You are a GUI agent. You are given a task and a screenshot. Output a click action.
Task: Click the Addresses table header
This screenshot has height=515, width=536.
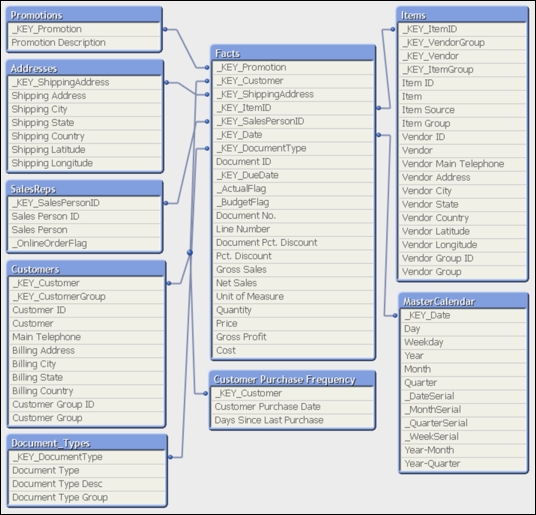[x=85, y=68]
